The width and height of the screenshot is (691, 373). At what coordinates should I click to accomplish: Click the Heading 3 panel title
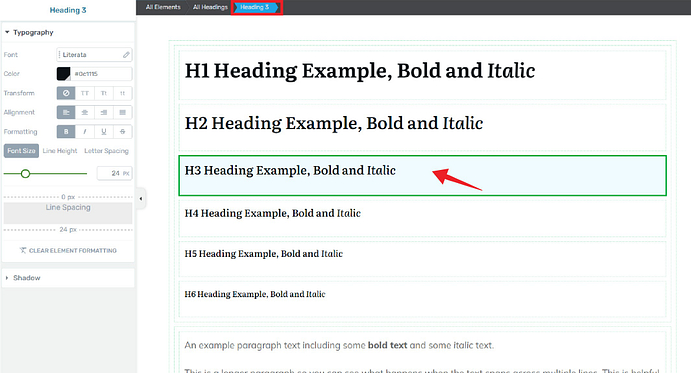(x=68, y=10)
